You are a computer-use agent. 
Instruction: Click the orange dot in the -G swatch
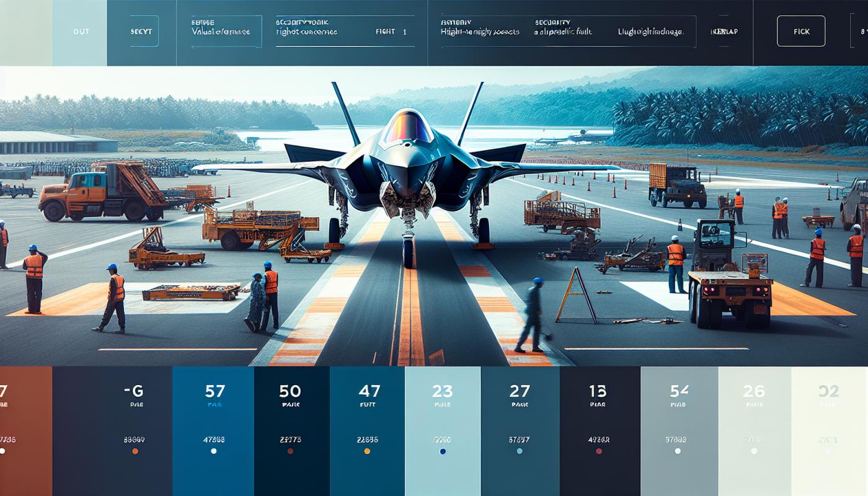point(135,451)
